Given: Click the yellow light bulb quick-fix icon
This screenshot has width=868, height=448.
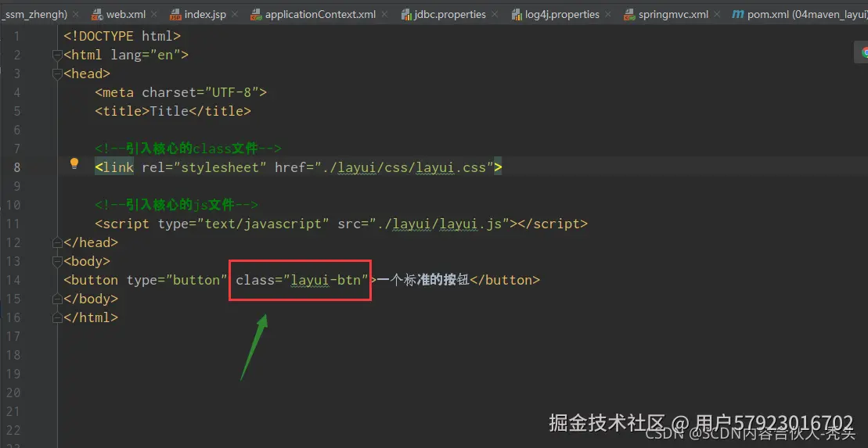Looking at the screenshot, I should coord(74,163).
